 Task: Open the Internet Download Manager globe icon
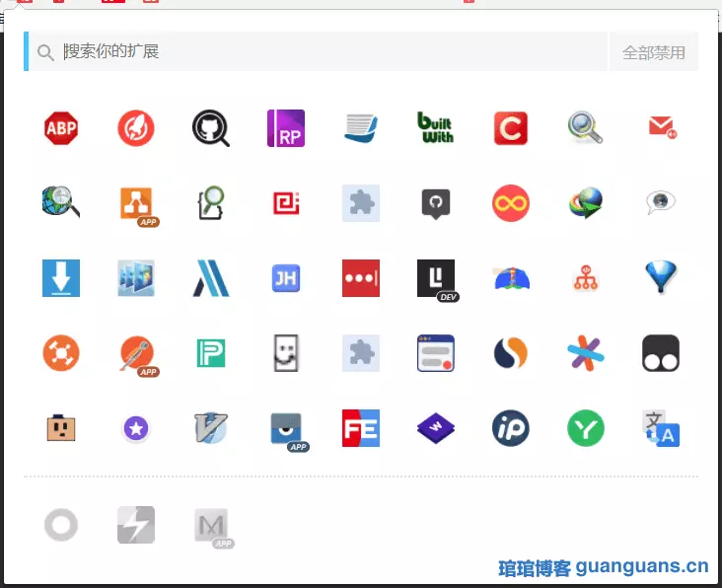coord(586,202)
